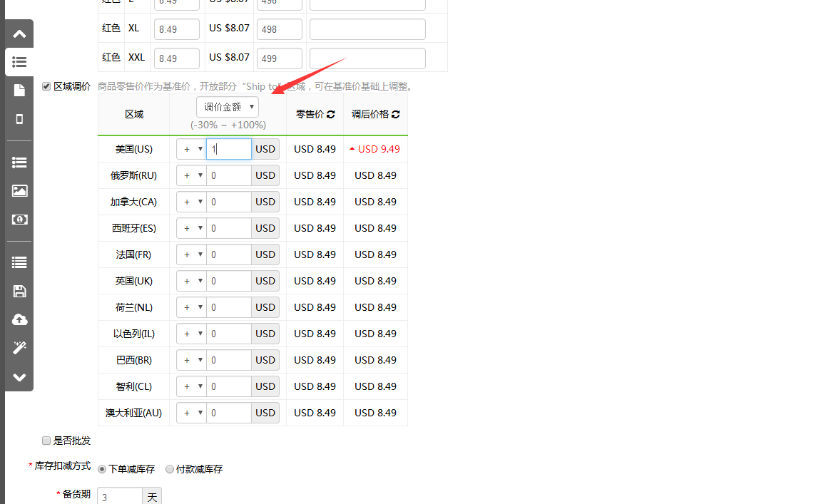Click the 区域 column header
831x504 pixels.
134,114
